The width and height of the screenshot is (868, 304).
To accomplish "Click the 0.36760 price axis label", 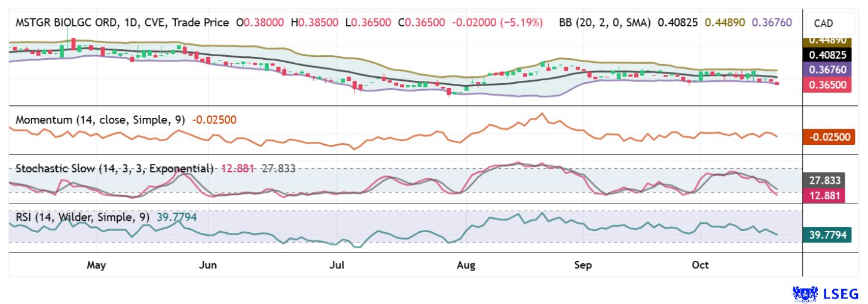I will [x=828, y=69].
